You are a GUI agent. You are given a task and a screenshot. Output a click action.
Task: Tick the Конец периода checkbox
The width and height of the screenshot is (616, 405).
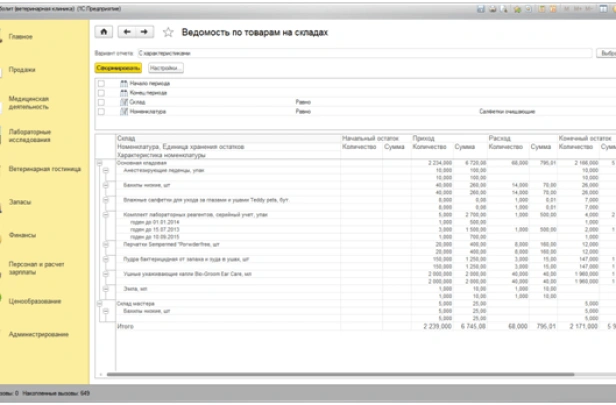tap(101, 92)
